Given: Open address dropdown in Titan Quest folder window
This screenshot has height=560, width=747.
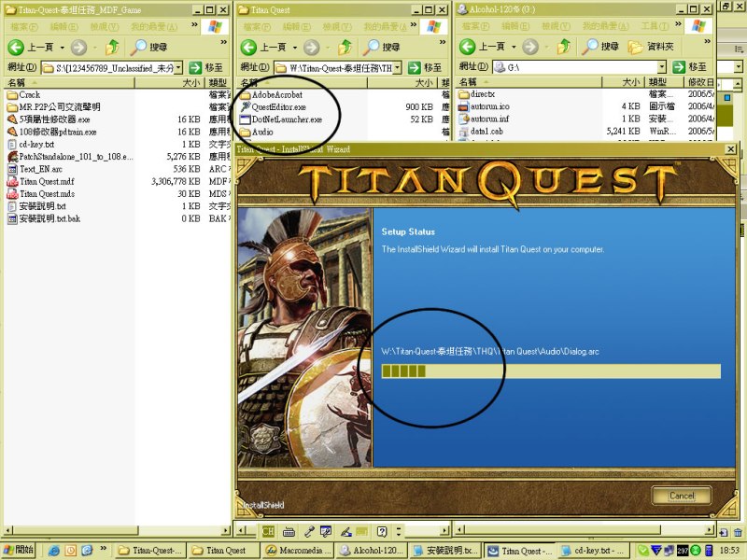Looking at the screenshot, I should [x=398, y=67].
